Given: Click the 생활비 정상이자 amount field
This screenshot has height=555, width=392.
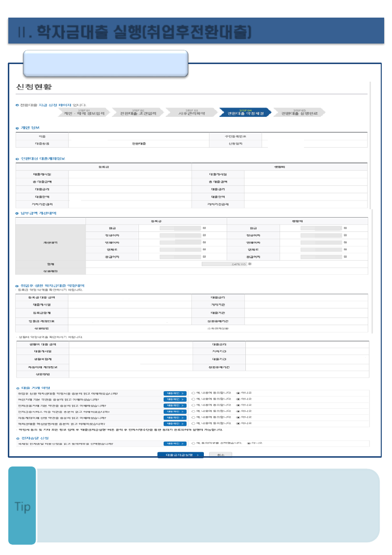Looking at the screenshot, I should (x=321, y=235).
